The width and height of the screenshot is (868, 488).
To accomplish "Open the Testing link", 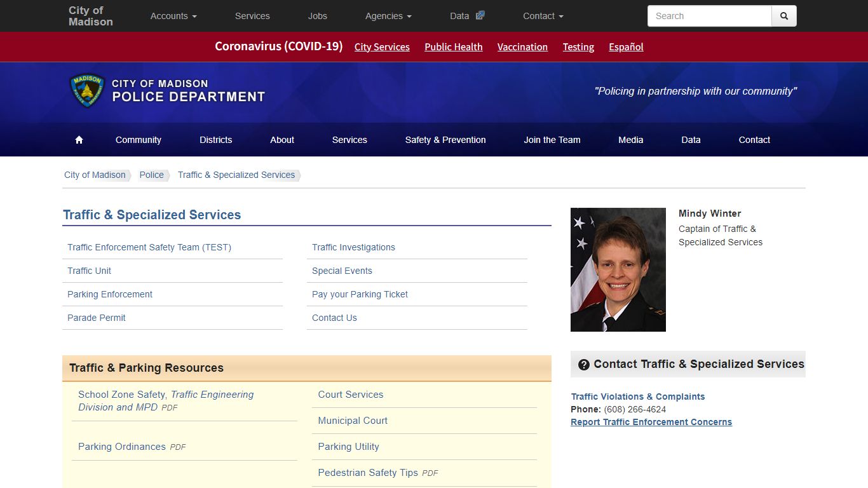I will pos(578,47).
